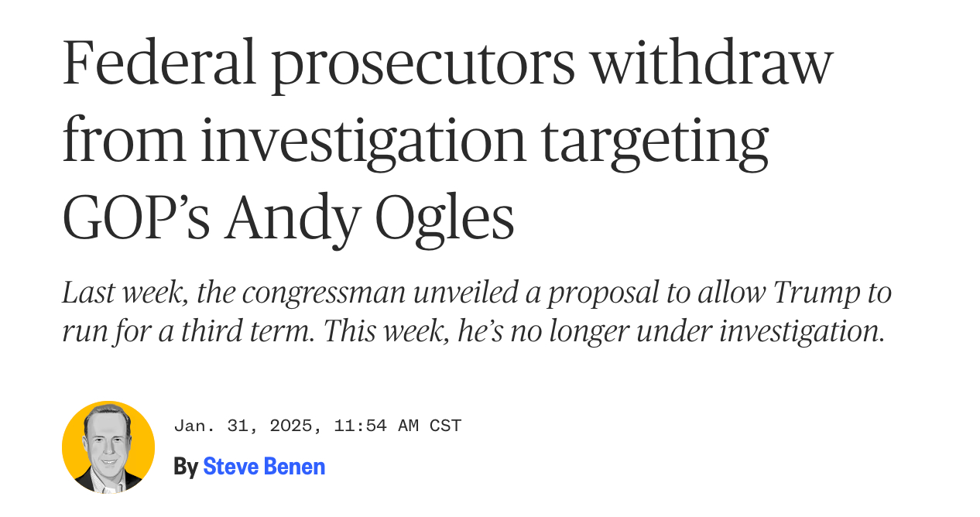Click "Trump" in the subheading

click(816, 293)
